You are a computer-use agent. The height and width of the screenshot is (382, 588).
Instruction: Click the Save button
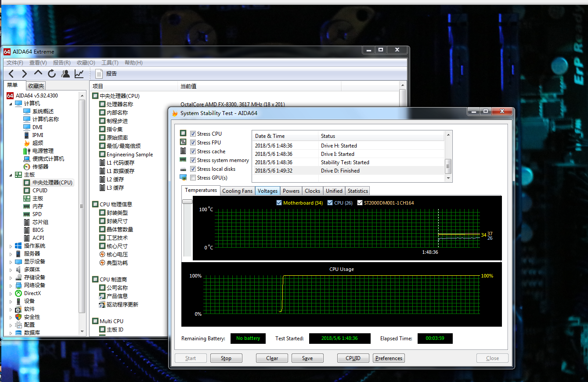(307, 358)
